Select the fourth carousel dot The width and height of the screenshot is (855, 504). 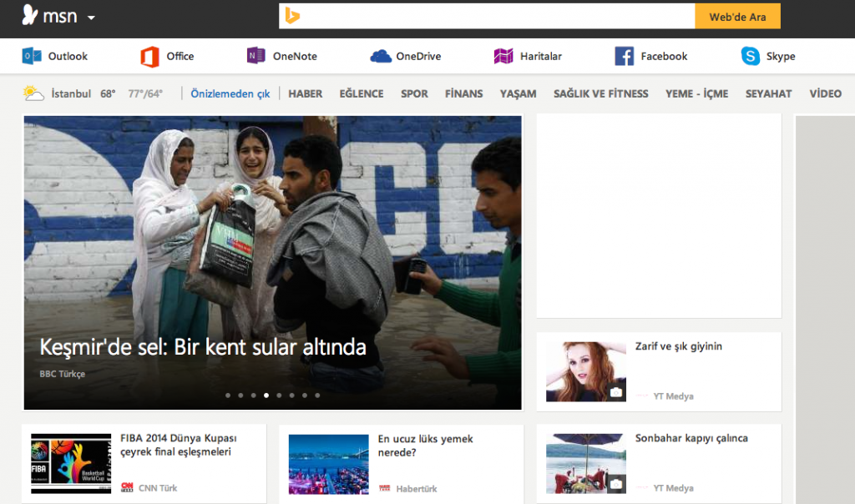tap(267, 395)
